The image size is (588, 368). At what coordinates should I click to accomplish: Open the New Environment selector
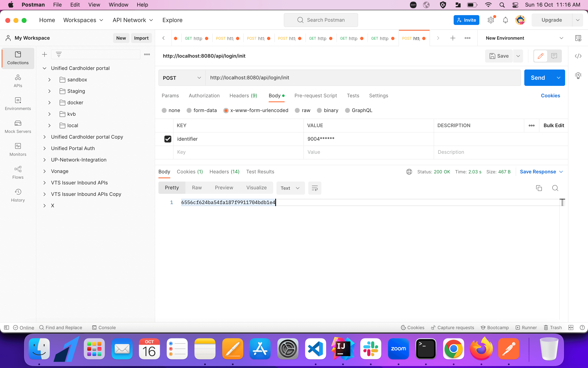(524, 38)
